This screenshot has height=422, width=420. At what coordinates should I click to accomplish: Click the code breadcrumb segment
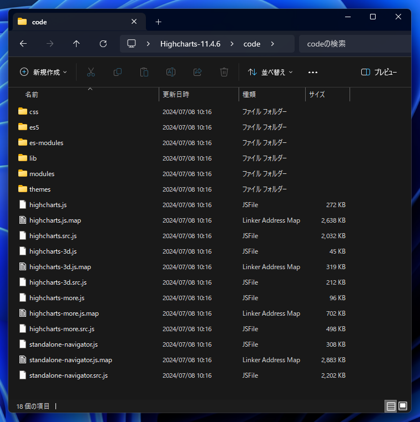[252, 44]
